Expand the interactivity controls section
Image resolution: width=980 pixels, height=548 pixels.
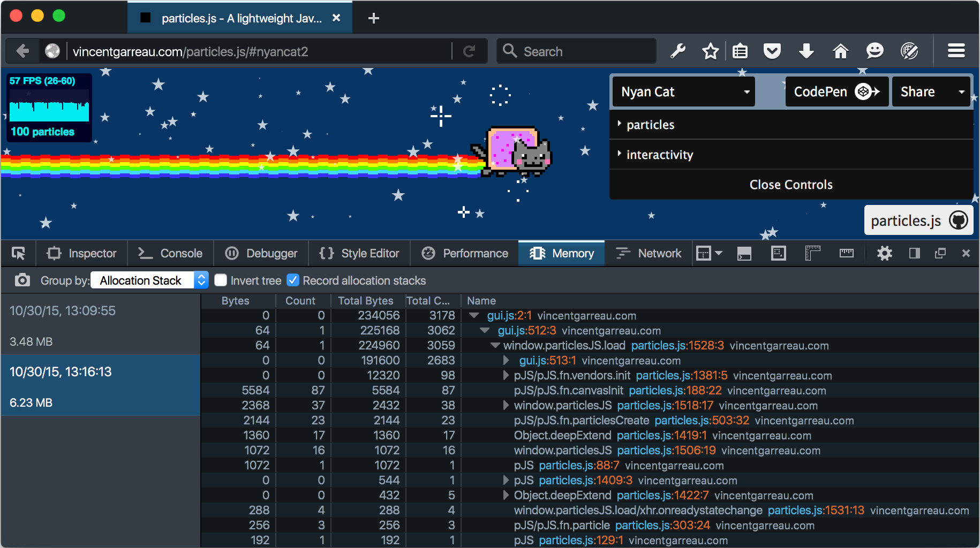[x=791, y=155]
